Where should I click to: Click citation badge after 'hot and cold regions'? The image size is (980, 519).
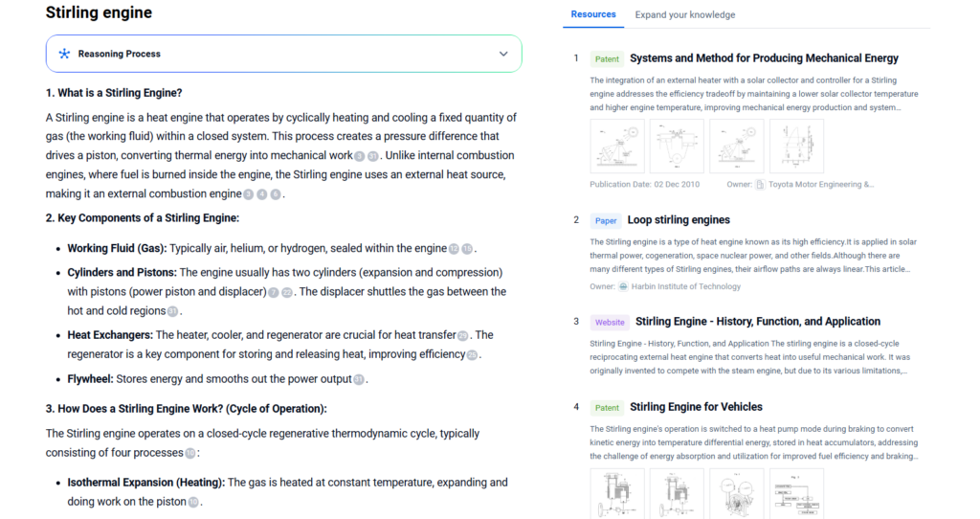pos(173,311)
